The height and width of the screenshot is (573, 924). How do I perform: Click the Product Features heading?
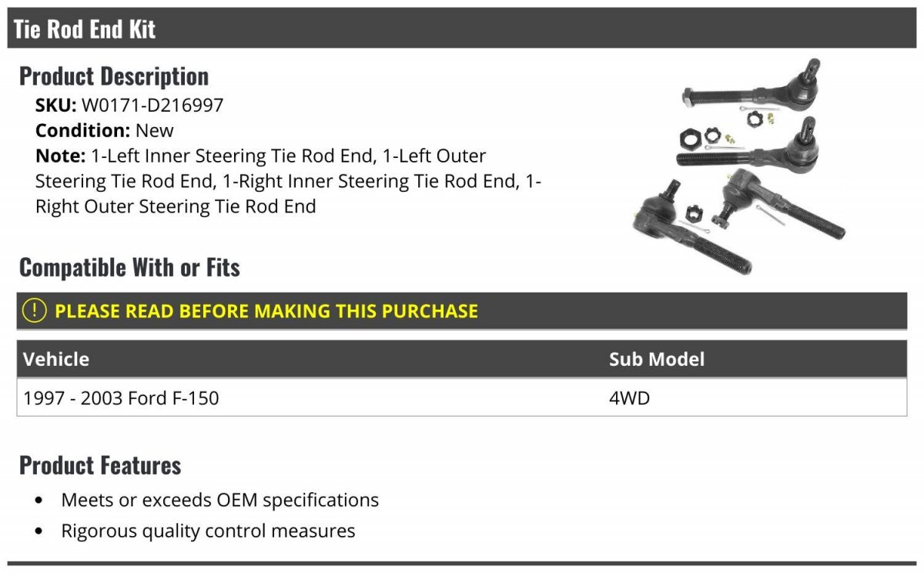pyautogui.click(x=100, y=465)
